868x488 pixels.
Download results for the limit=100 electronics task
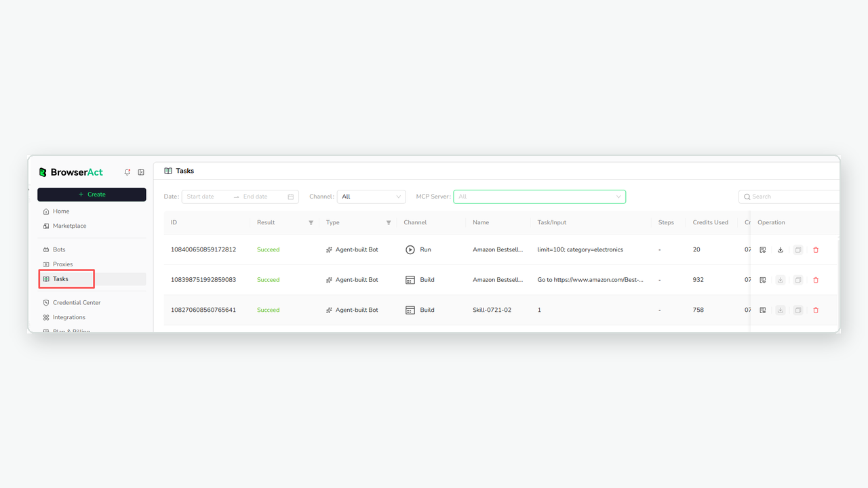pyautogui.click(x=781, y=250)
